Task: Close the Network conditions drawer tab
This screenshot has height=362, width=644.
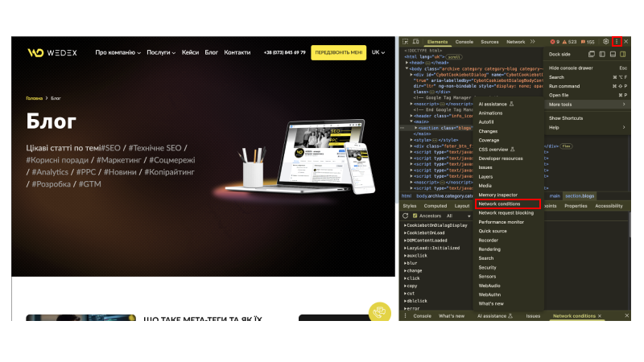Action: point(600,316)
